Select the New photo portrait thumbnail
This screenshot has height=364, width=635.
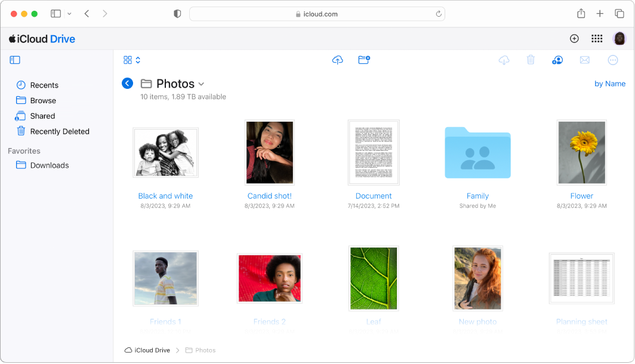477,278
